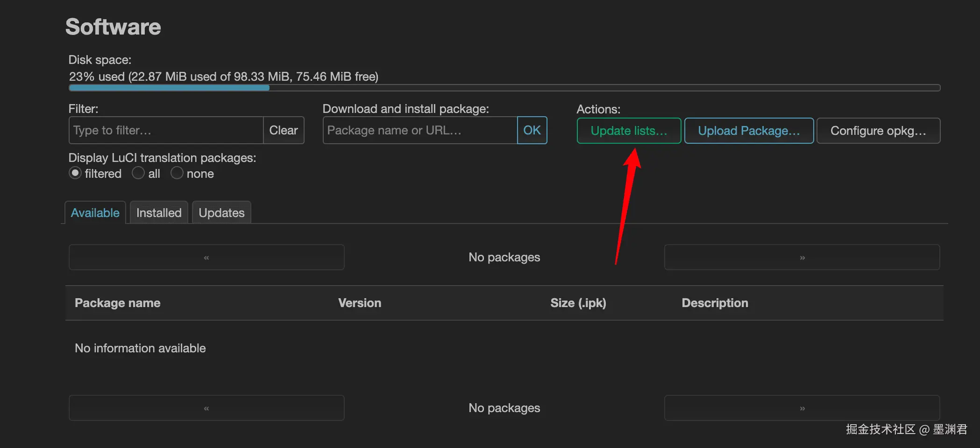
Task: Clear the package filter
Action: [x=284, y=130]
